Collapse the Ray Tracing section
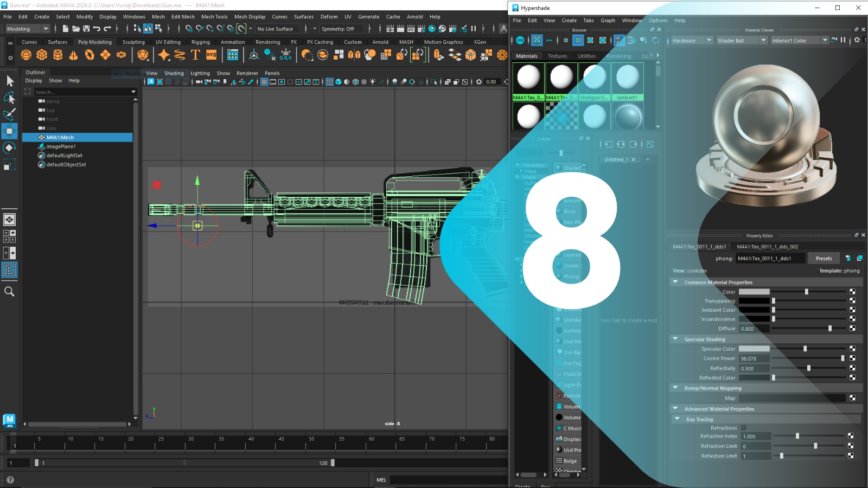Image resolution: width=868 pixels, height=488 pixels. coord(677,419)
